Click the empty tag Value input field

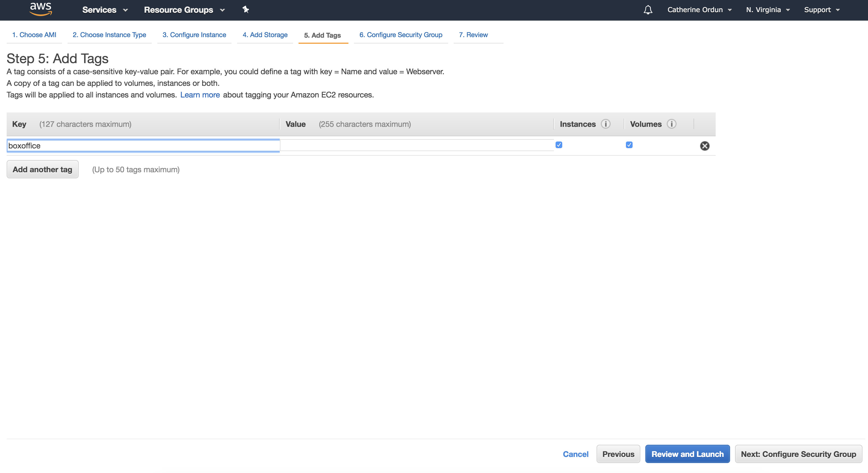(417, 145)
